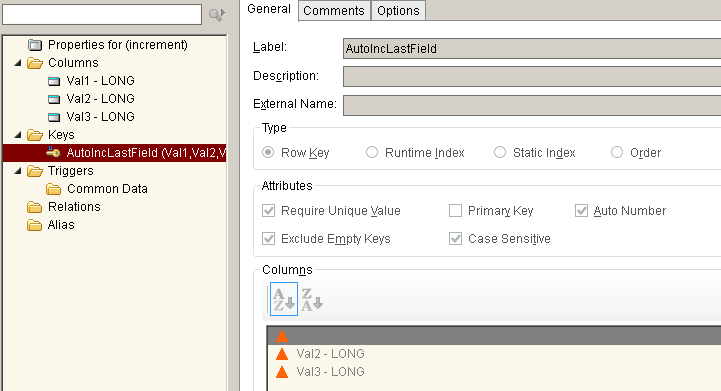Screen dimensions: 721x391
Task: Click the search input field in left panel
Action: click(x=102, y=14)
